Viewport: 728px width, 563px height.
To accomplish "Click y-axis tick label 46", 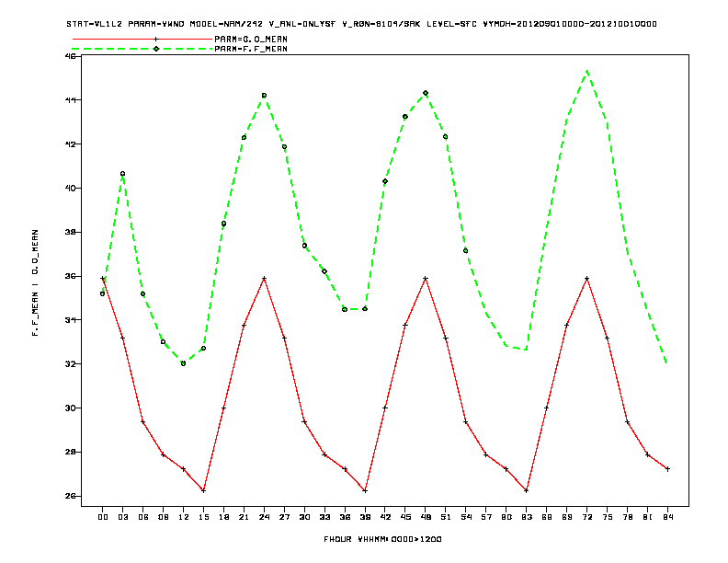I will [x=71, y=56].
